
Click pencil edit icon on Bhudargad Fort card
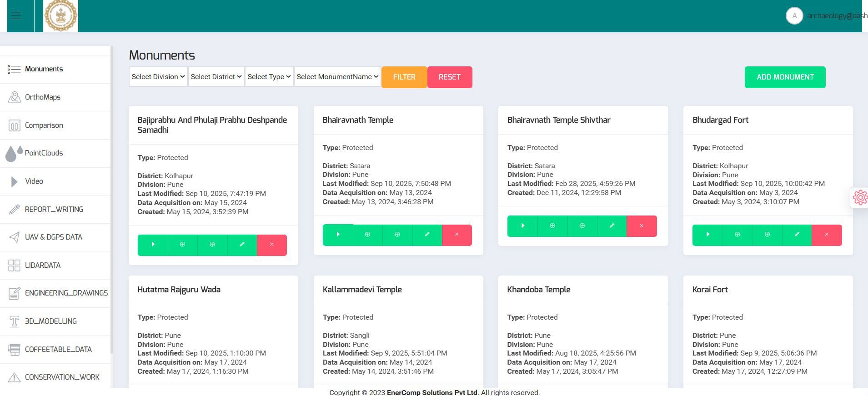pyautogui.click(x=797, y=235)
